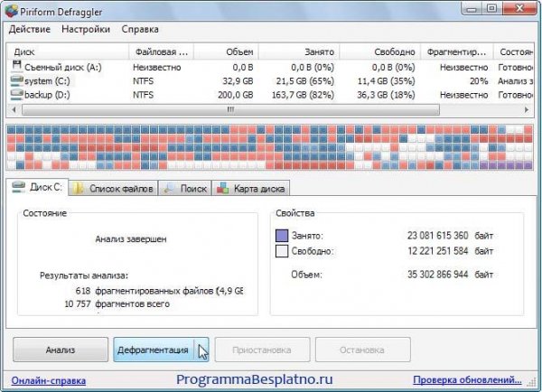Click the blocks icon on Карта диска tab

pyautogui.click(x=222, y=188)
